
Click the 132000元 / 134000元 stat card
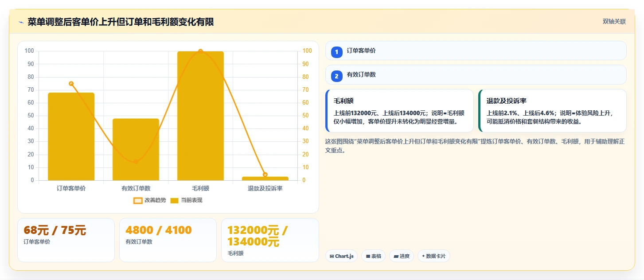[270, 240]
